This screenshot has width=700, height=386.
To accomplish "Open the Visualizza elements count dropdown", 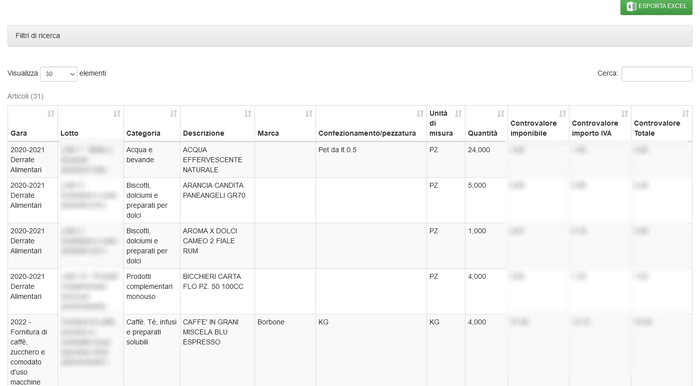I will coord(59,74).
